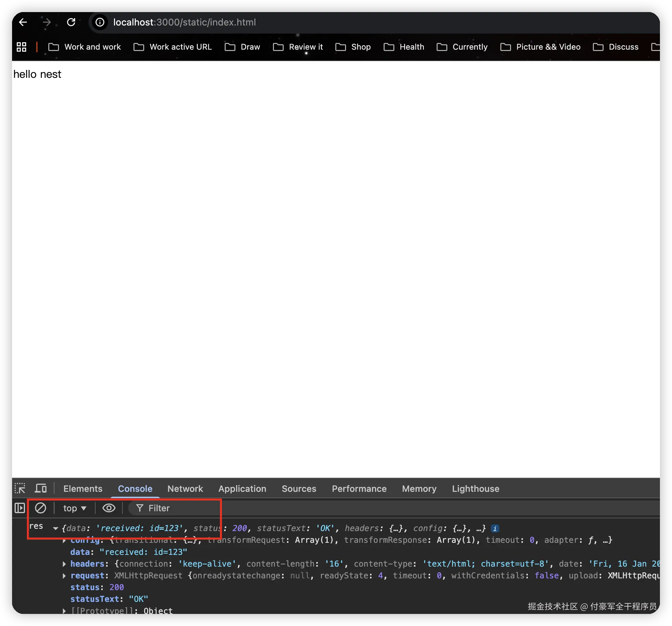Open the Performance tab

(x=359, y=489)
